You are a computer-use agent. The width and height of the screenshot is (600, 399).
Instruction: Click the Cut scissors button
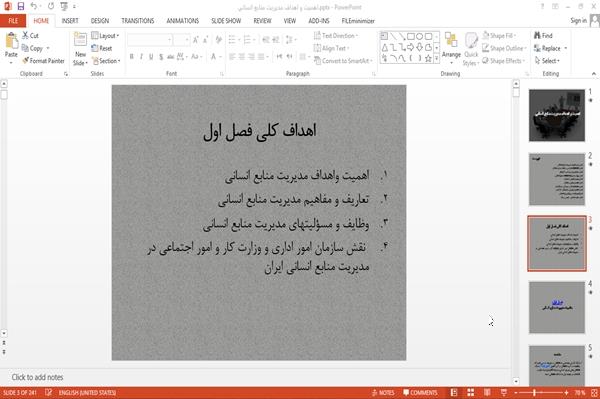tap(30, 35)
